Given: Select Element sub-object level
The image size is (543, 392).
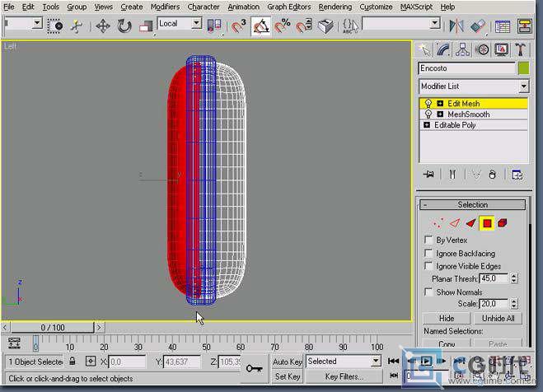Looking at the screenshot, I should 502,223.
